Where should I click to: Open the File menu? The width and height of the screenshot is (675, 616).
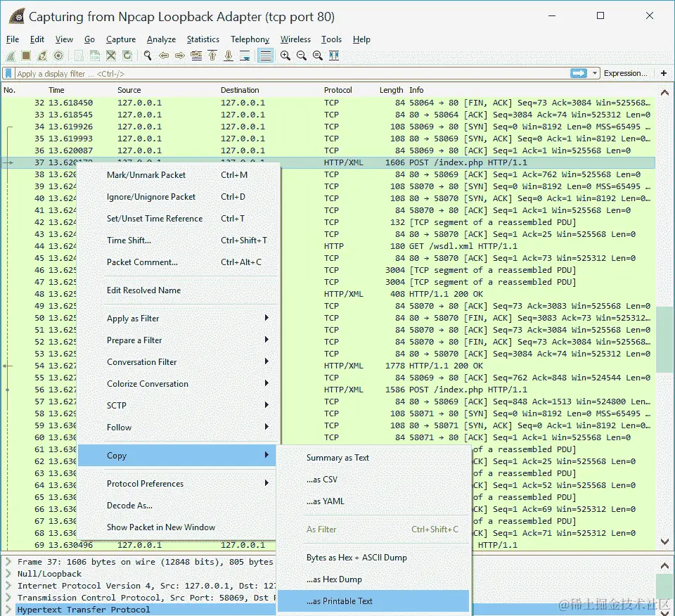13,39
